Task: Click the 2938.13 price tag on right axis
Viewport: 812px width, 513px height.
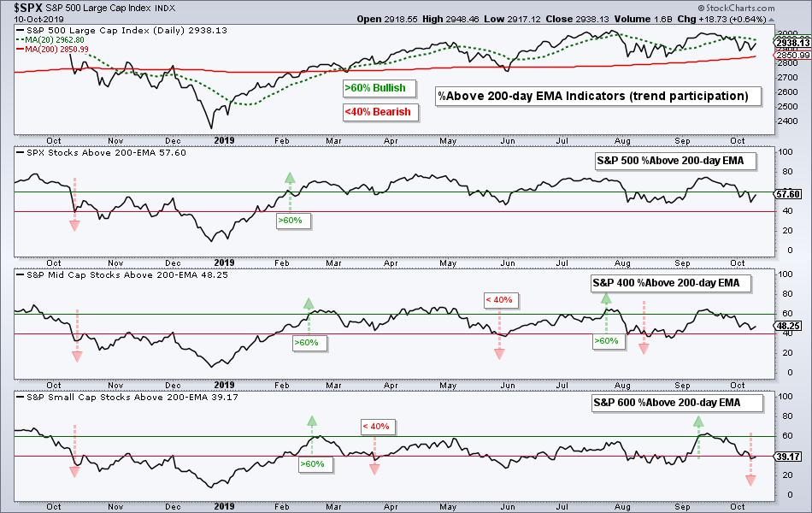Action: tap(792, 43)
